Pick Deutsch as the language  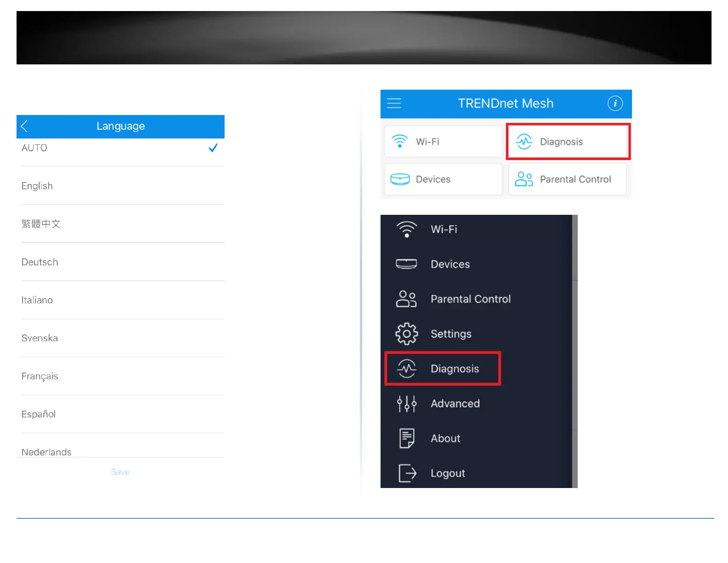coord(120,262)
